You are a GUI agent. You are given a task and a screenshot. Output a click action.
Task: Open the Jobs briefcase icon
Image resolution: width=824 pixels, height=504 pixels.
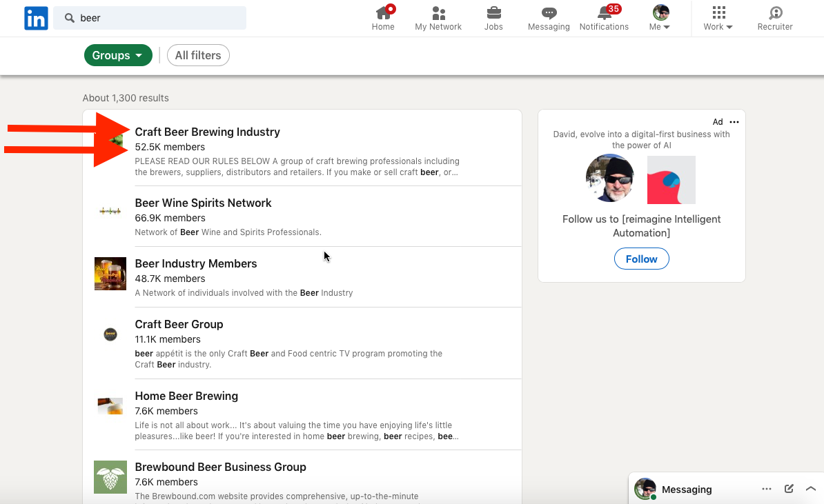pos(493,19)
